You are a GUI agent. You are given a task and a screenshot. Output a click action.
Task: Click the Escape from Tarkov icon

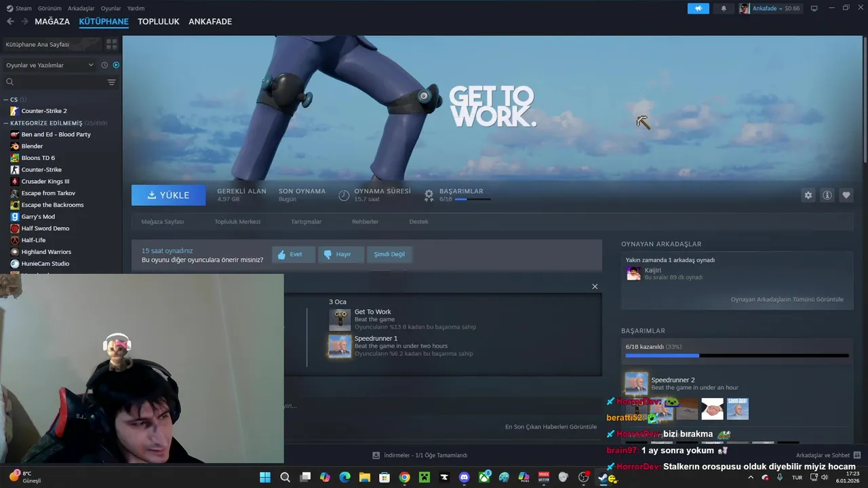pos(15,193)
